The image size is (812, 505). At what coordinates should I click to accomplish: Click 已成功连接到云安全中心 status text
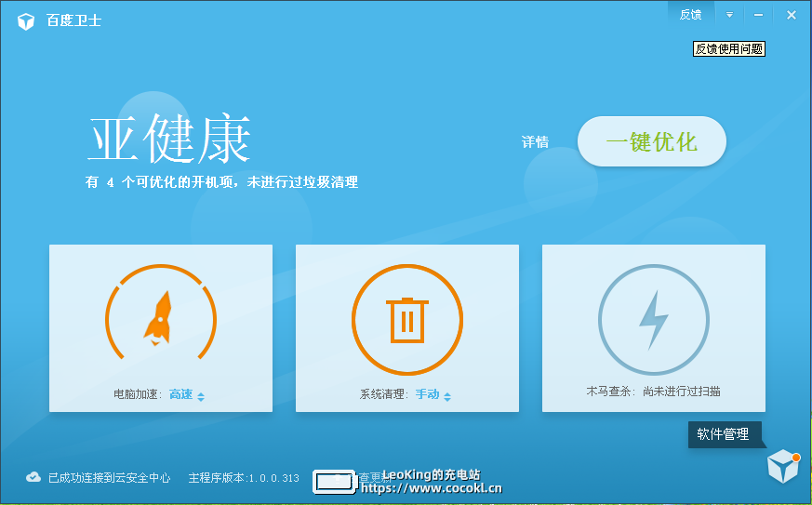pyautogui.click(x=109, y=477)
